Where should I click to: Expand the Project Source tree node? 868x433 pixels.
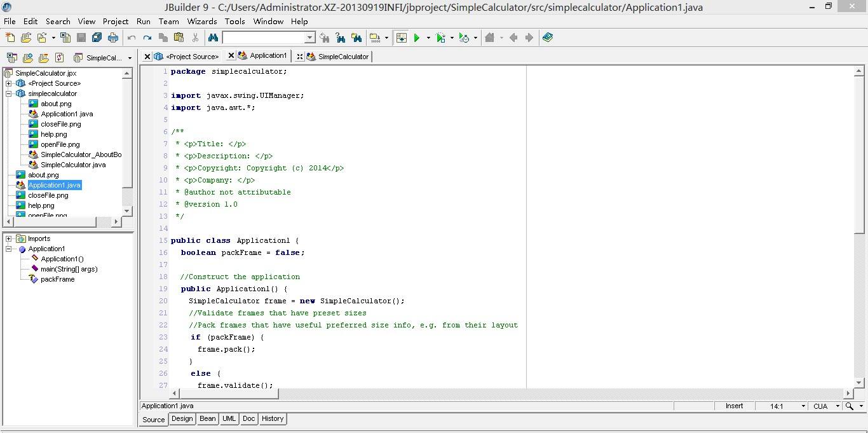[x=9, y=83]
